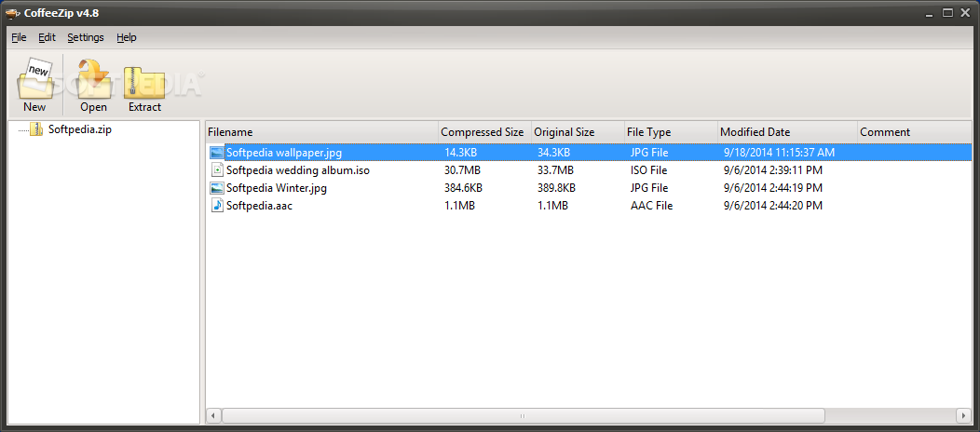Click the AAC File type cell
Viewport: 980px width, 432px height.
[x=651, y=206]
